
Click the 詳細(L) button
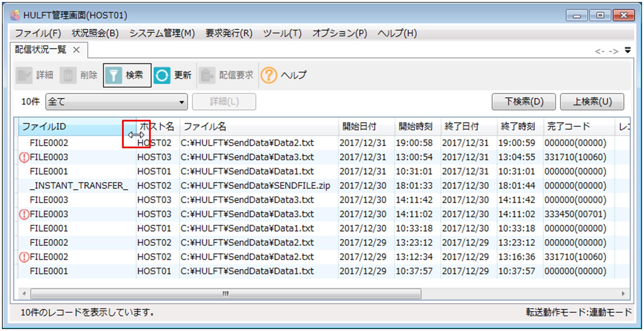point(224,102)
